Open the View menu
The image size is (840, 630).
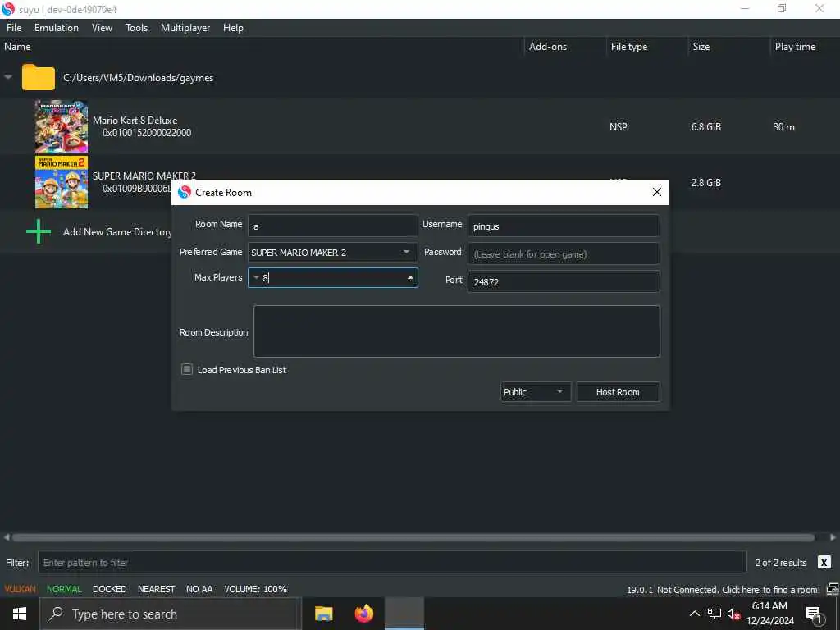point(102,28)
